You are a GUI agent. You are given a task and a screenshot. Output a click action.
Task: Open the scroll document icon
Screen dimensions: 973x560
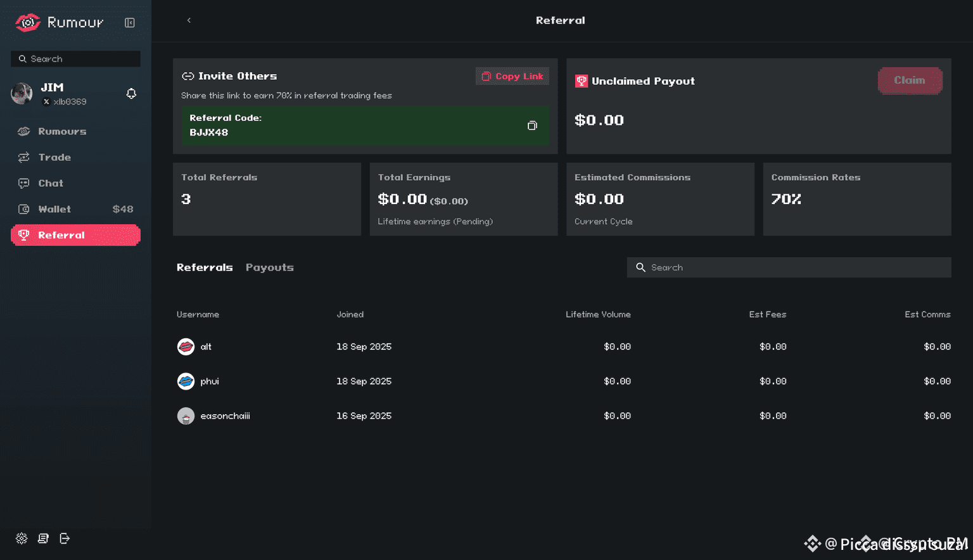click(x=43, y=538)
